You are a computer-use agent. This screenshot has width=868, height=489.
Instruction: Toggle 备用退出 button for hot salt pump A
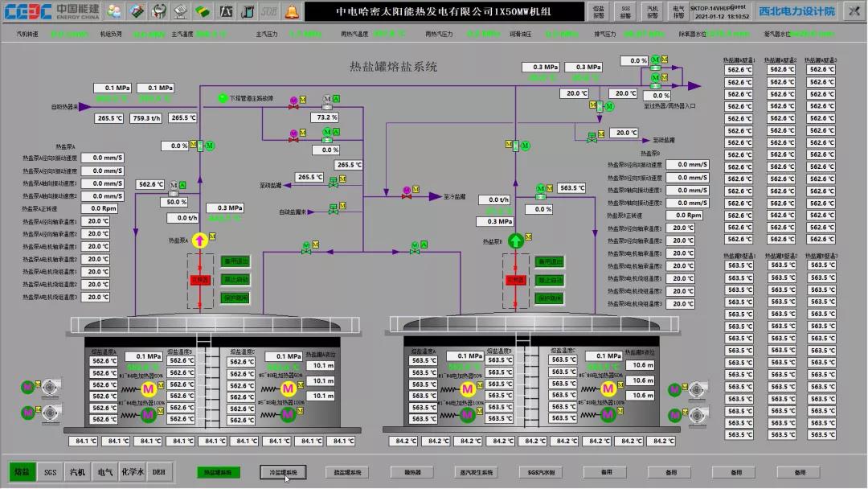click(235, 261)
